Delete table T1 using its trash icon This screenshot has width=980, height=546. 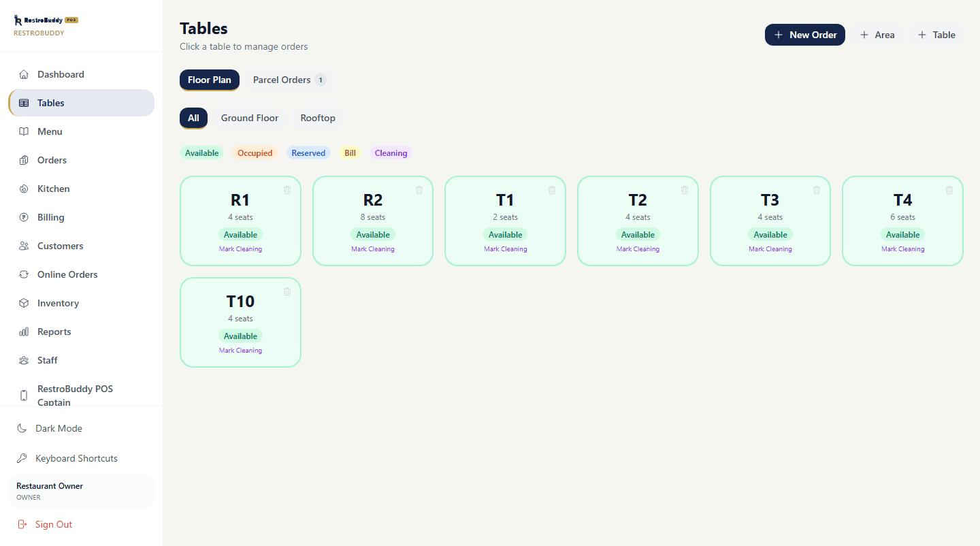click(552, 190)
